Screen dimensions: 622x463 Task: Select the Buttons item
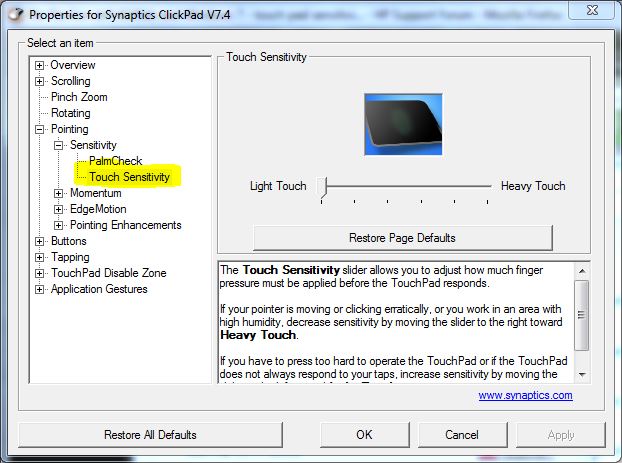point(69,241)
